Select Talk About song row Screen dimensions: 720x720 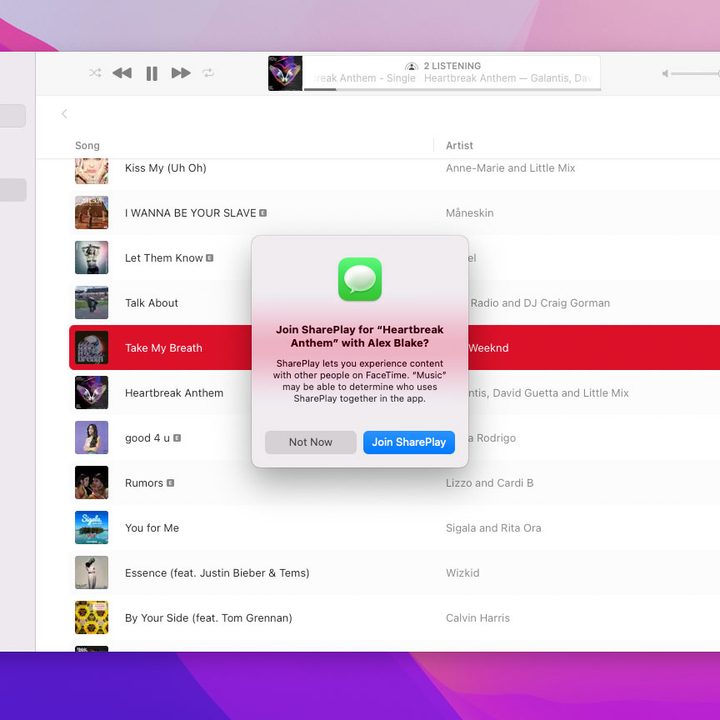click(x=394, y=303)
